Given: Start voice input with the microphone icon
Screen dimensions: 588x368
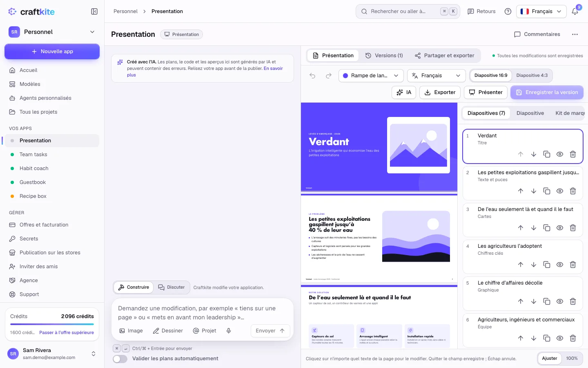Looking at the screenshot, I should pos(229,331).
